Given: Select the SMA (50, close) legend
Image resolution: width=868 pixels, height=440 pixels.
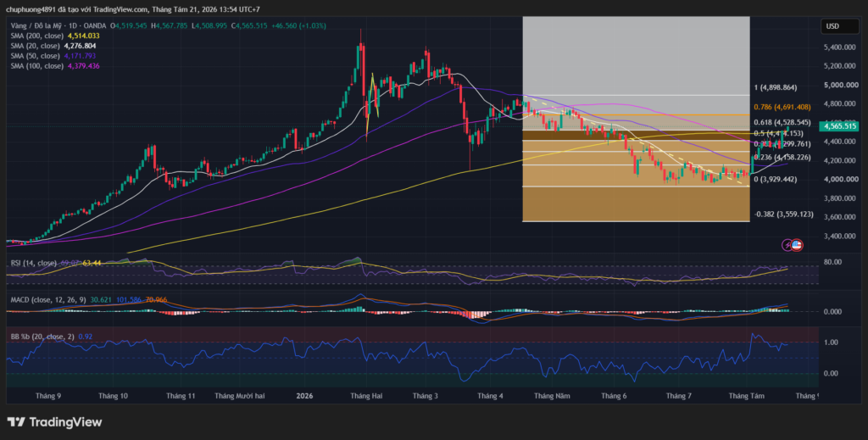Looking at the screenshot, I should pos(36,56).
